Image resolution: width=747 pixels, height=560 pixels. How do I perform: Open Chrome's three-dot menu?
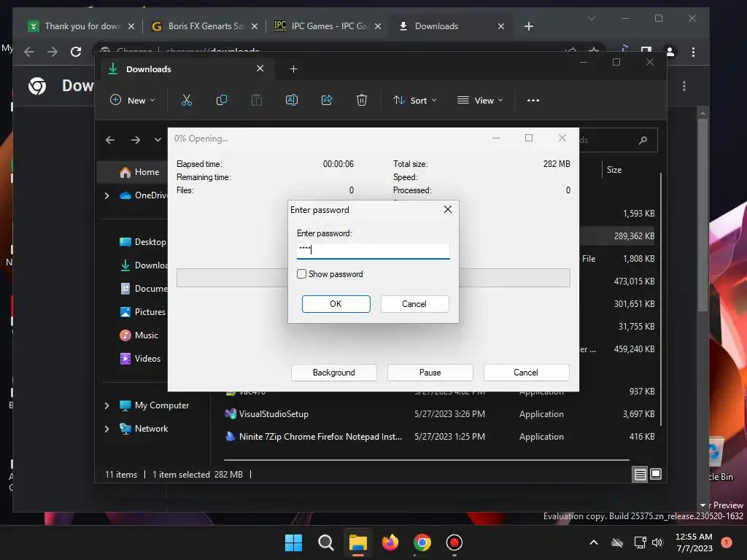(693, 52)
